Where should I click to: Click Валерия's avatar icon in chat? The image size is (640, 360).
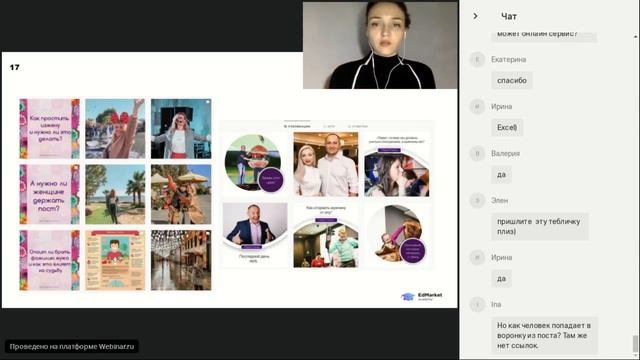(x=477, y=153)
